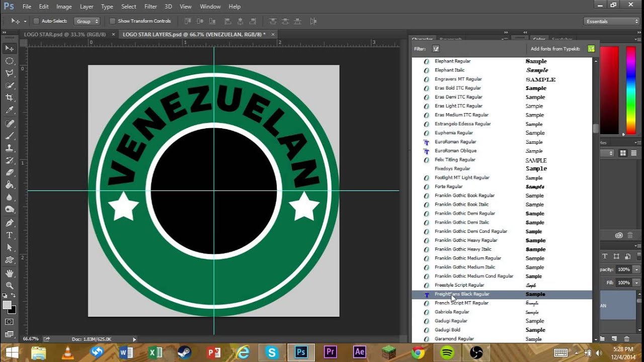
Task: Click the align right edges icon
Action: coord(252,21)
